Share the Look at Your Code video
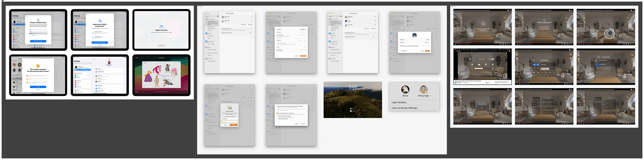Image resolution: width=644 pixels, height=160 pixels. coord(510,10)
